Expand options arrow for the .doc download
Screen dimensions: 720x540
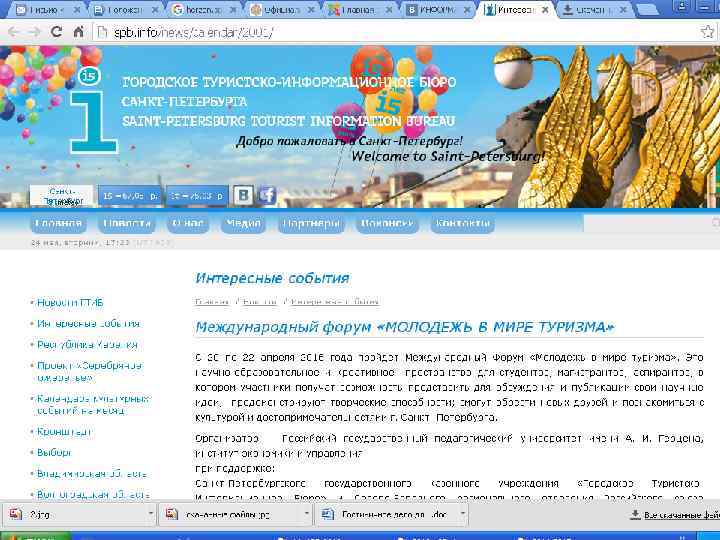[x=462, y=514]
